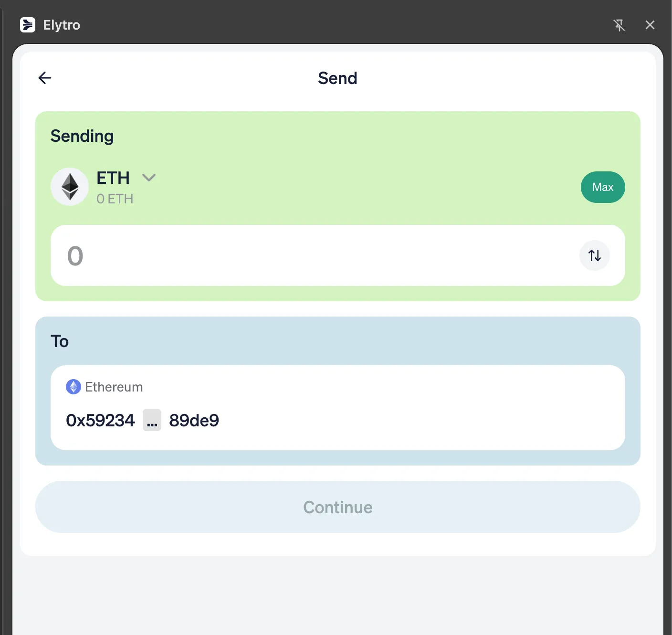
Task: Open the token selection dropdown chevron beside ETH
Action: (148, 177)
